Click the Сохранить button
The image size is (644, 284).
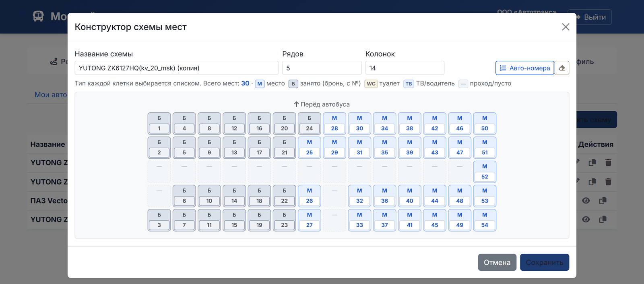(x=545, y=262)
